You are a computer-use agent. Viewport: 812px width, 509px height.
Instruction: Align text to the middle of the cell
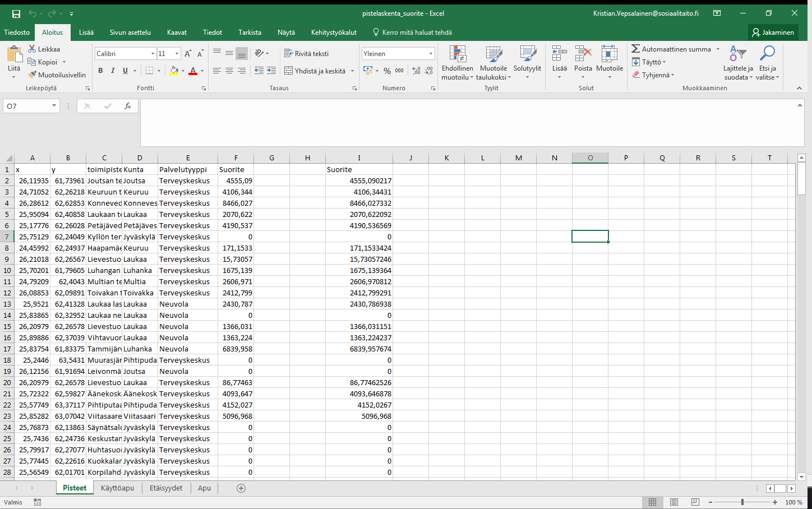point(229,53)
